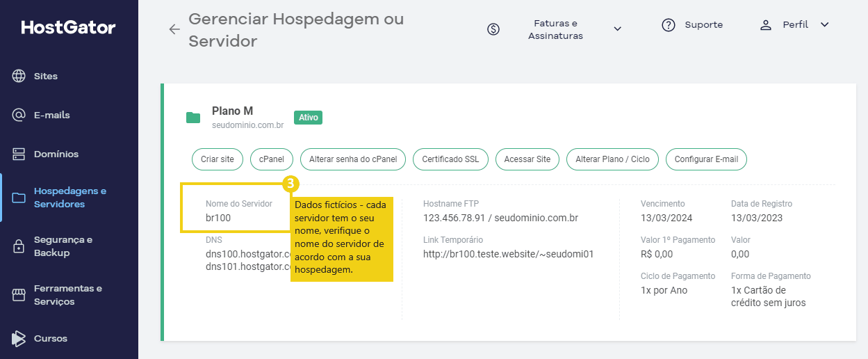Screen dimensions: 868x359
Task: Click the Perfil user icon
Action: [x=766, y=25]
